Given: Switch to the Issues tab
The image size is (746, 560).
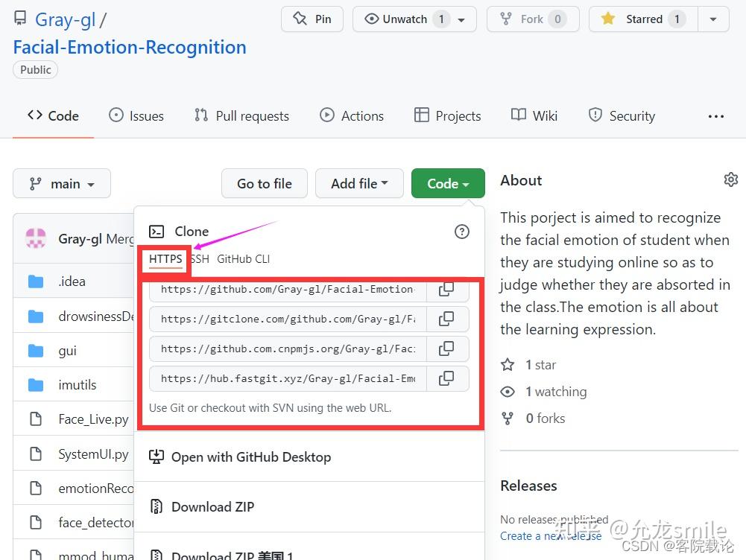Looking at the screenshot, I should [x=136, y=115].
